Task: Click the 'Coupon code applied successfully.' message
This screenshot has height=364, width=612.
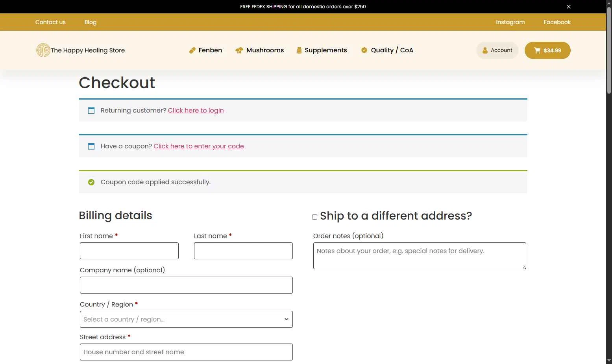Action: pyautogui.click(x=155, y=182)
